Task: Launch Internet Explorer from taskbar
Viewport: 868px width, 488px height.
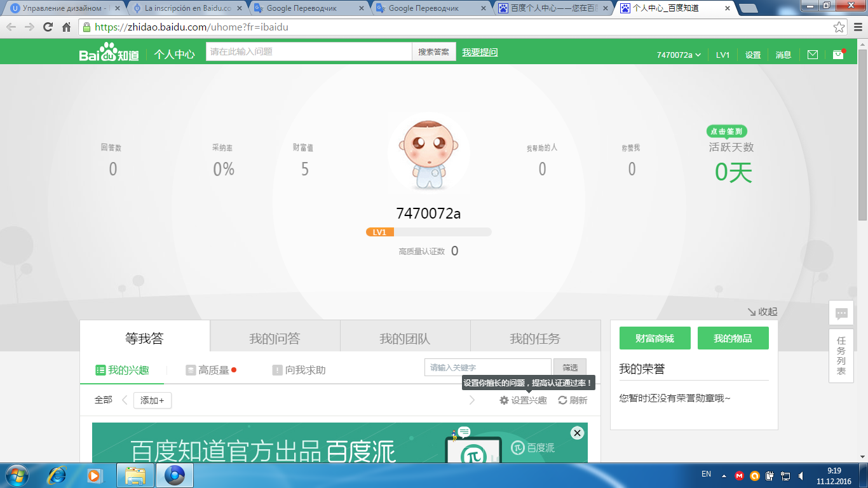Action: tap(58, 475)
